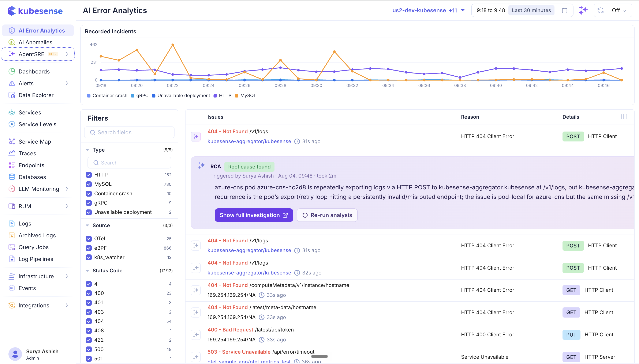Click the Log Pipelines sidebar icon
Viewport: 639px width, 364px height.
(12, 259)
